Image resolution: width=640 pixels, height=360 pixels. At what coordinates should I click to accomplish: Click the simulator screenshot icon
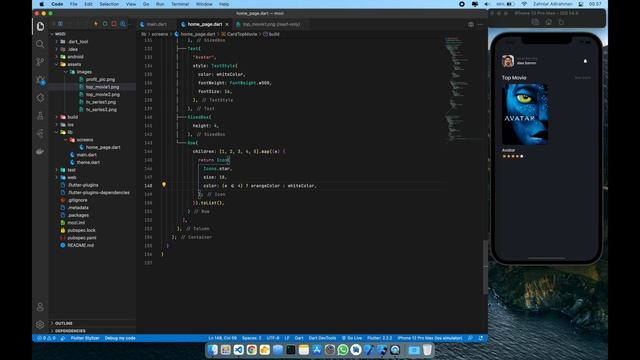pyautogui.click(x=535, y=22)
